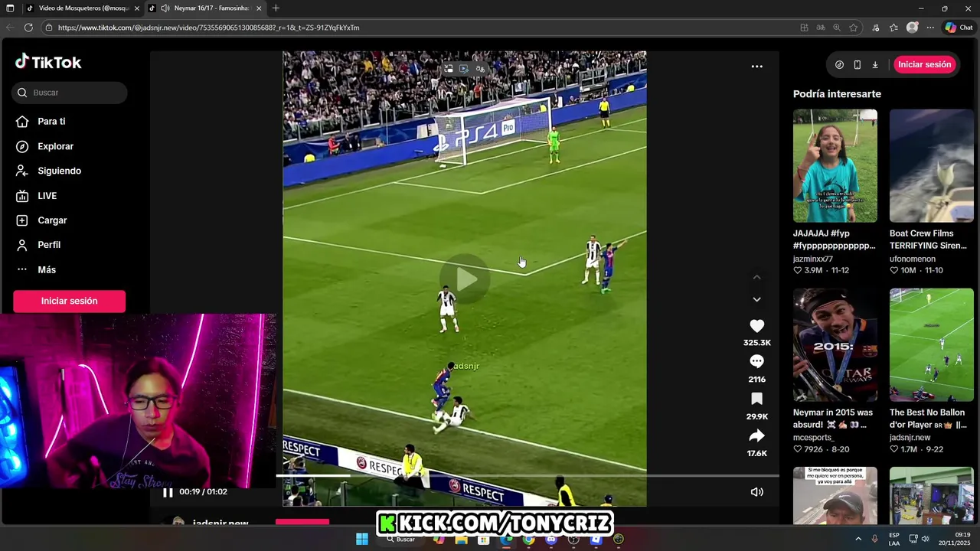The height and width of the screenshot is (551, 980).
Task: Mute the video with speaker icon
Action: tap(756, 492)
